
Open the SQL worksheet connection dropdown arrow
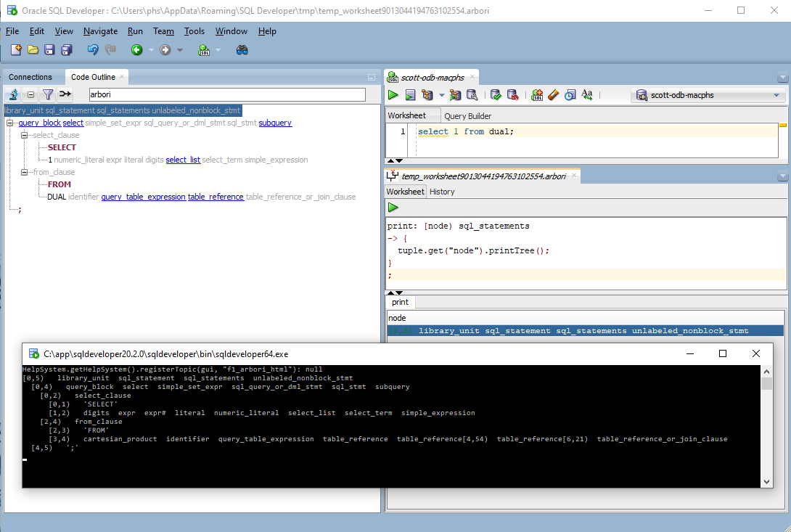(x=218, y=50)
